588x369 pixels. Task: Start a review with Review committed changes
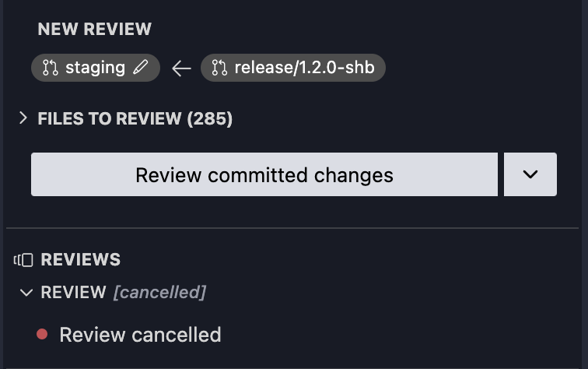(264, 174)
